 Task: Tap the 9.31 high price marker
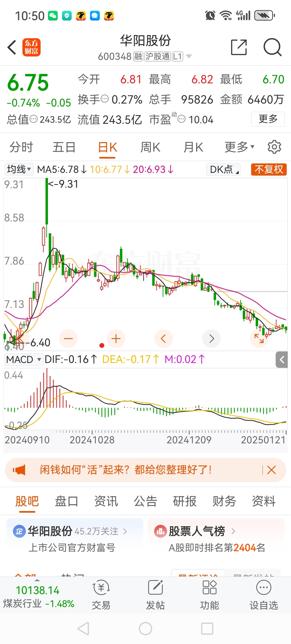pos(63,184)
